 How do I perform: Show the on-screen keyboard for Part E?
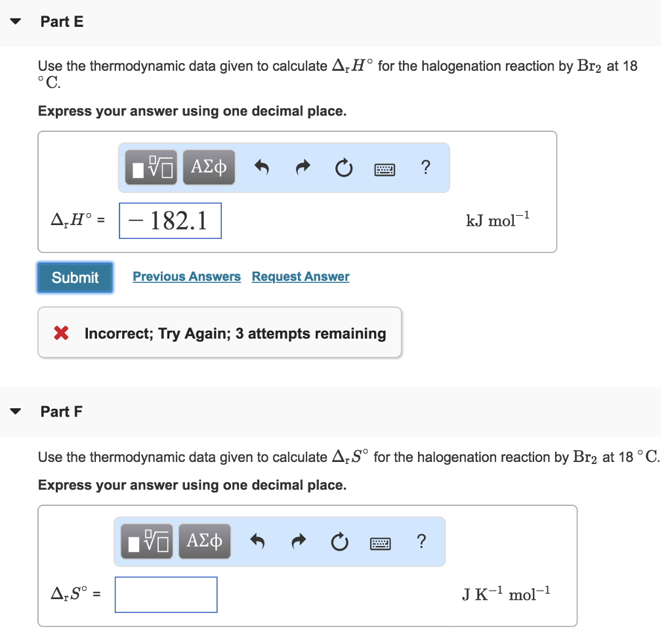(385, 169)
